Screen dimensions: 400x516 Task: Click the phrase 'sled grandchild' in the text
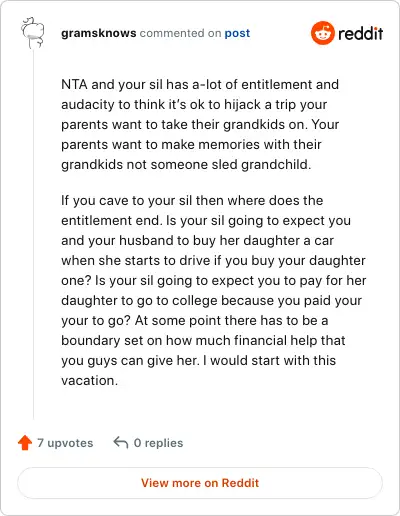pos(261,164)
